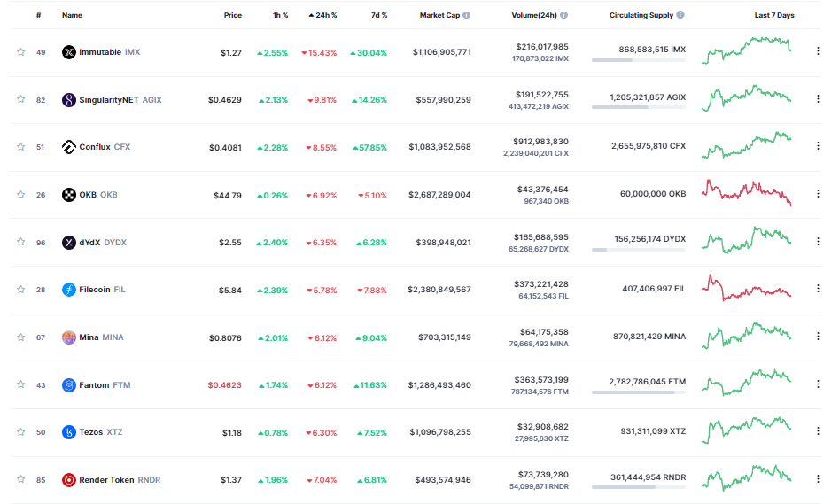
Task: Click the Render Token RNDR logo
Action: click(68, 480)
